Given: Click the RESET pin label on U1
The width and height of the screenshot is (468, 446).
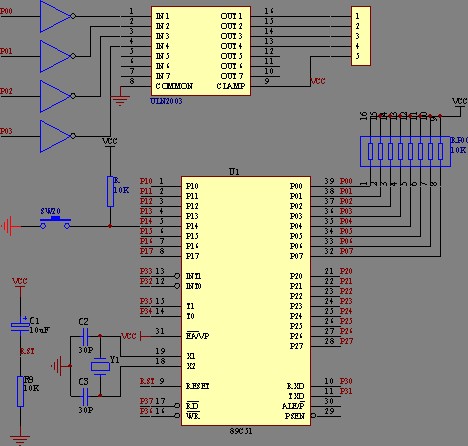Looking at the screenshot, I should [x=197, y=386].
